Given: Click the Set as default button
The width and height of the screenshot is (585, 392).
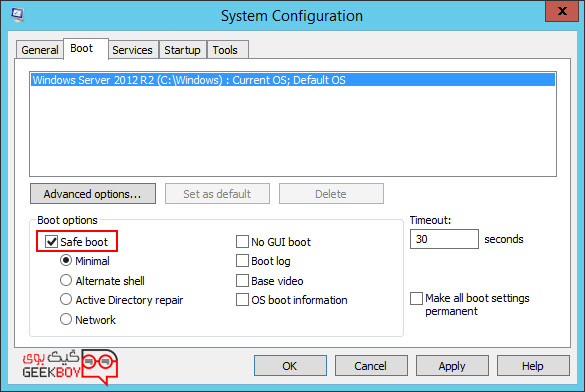Looking at the screenshot, I should tap(217, 194).
